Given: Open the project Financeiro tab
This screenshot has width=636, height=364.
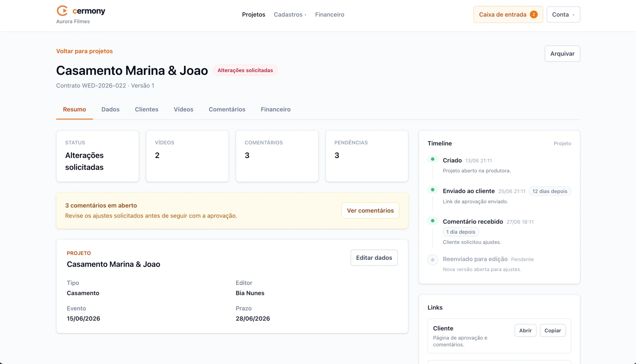Looking at the screenshot, I should (x=276, y=109).
